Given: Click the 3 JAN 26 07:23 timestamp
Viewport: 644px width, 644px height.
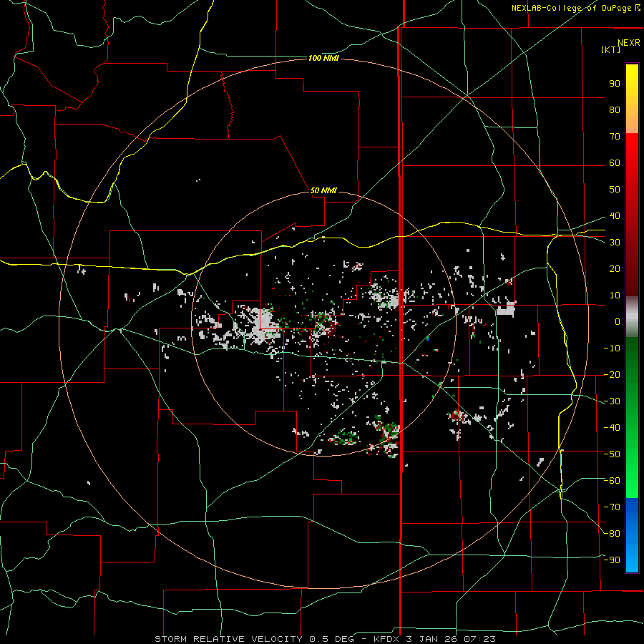Looking at the screenshot, I should [451, 639].
